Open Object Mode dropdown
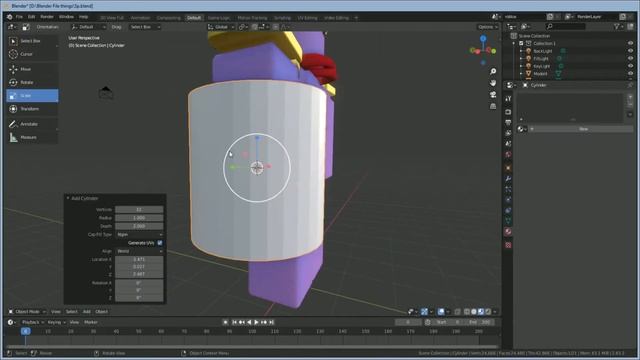 (27, 311)
